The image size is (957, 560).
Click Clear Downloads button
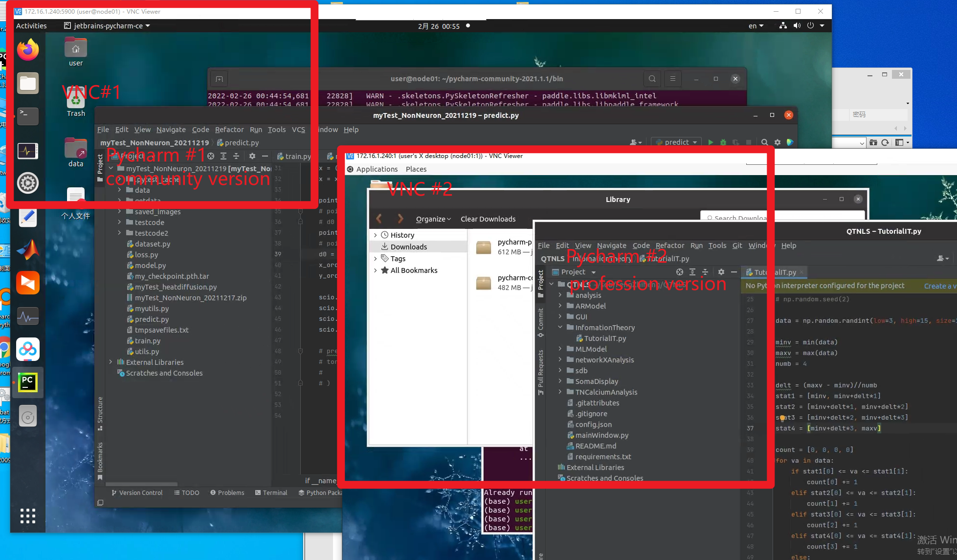(488, 219)
